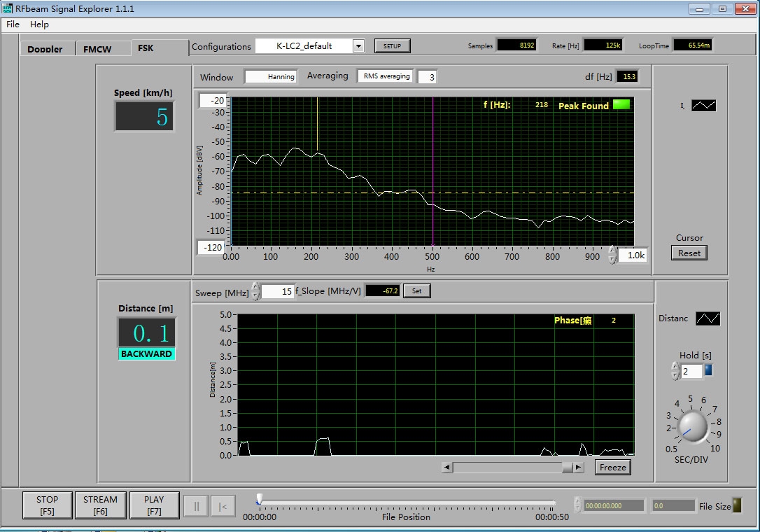Open the File menu
The image size is (760, 532).
[13, 24]
